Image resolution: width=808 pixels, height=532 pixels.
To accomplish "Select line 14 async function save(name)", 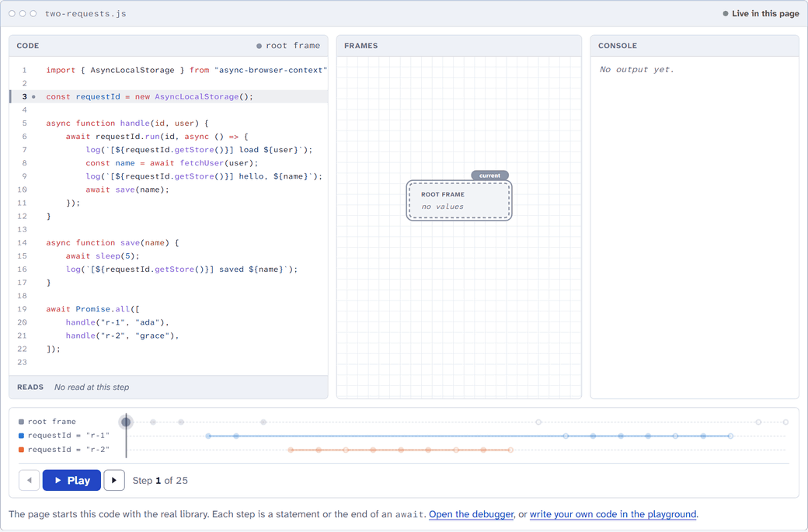I will 169,242.
